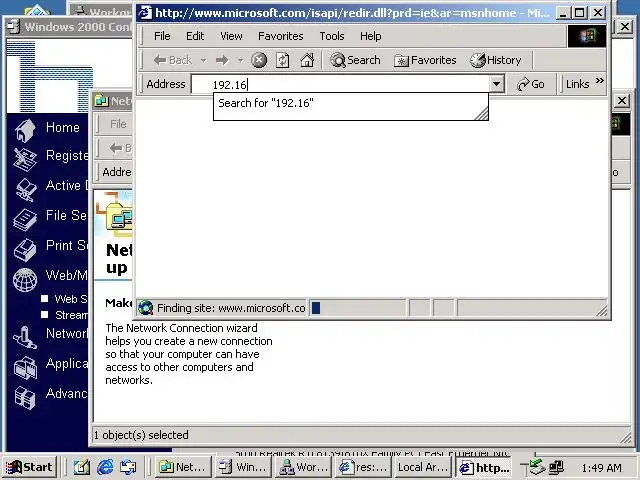Screen dimensions: 640x480
Task: Switch to the Wor... taskbar window
Action: 302,467
